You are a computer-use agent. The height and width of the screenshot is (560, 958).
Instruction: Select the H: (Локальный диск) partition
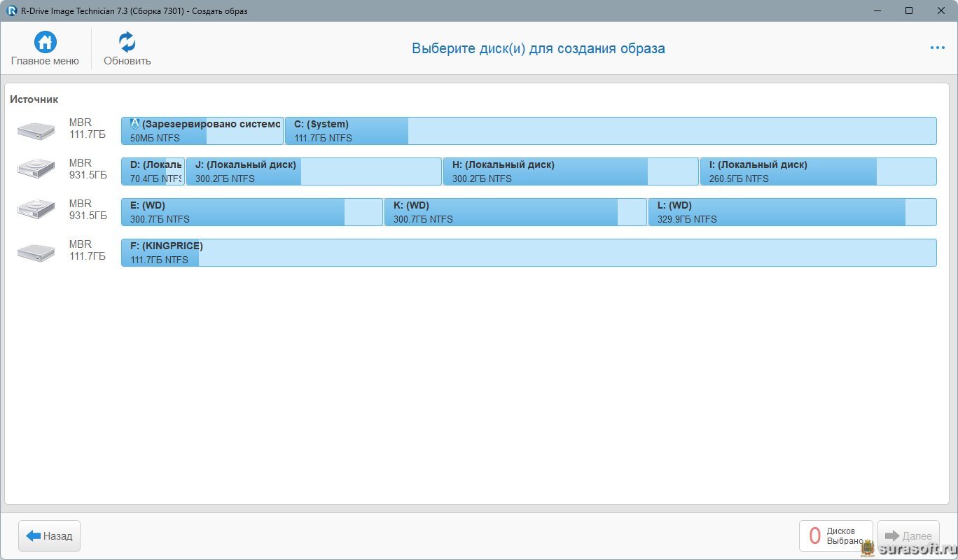[571, 171]
